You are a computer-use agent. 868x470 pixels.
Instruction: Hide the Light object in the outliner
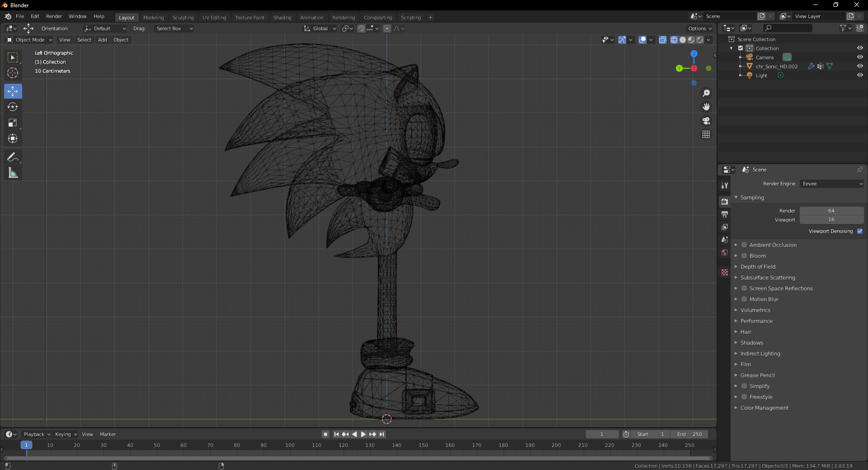[860, 75]
